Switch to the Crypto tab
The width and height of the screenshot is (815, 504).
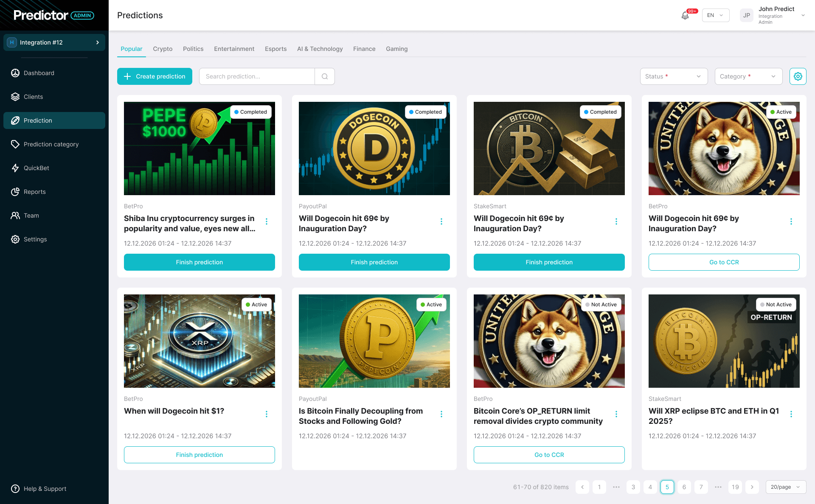[163, 49]
